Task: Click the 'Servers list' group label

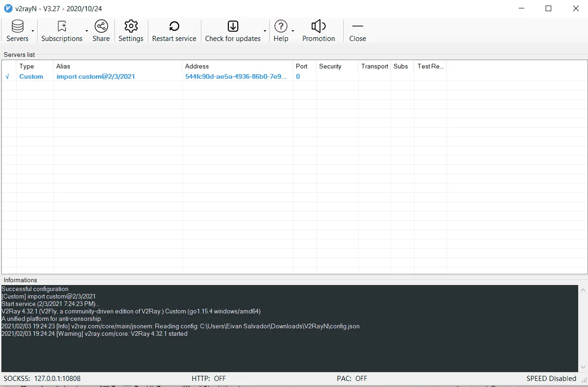Action: pos(20,54)
